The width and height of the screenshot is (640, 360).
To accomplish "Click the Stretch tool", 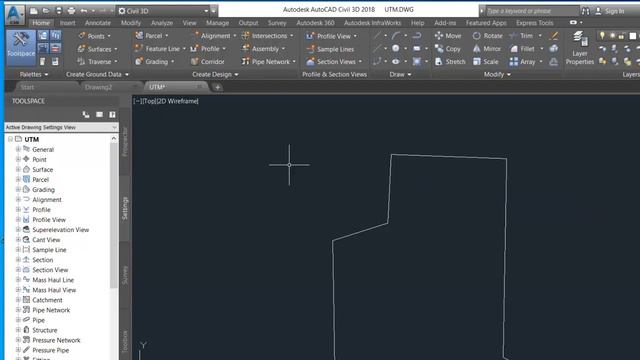I will (x=450, y=62).
